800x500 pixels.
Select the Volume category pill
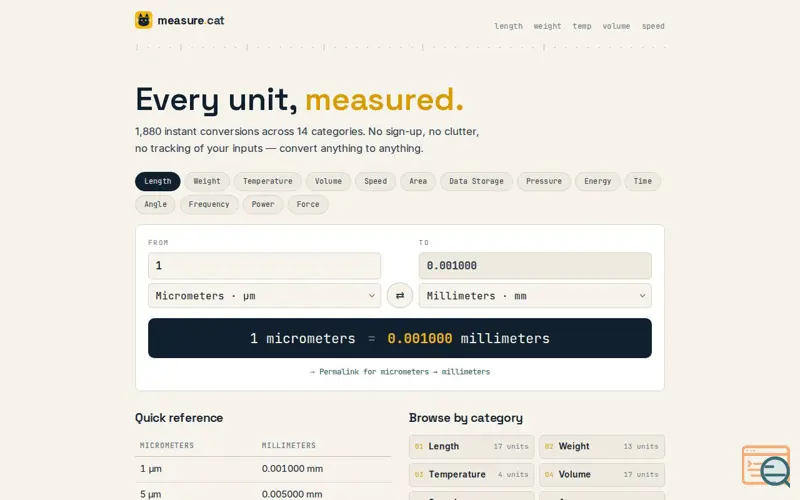point(328,181)
